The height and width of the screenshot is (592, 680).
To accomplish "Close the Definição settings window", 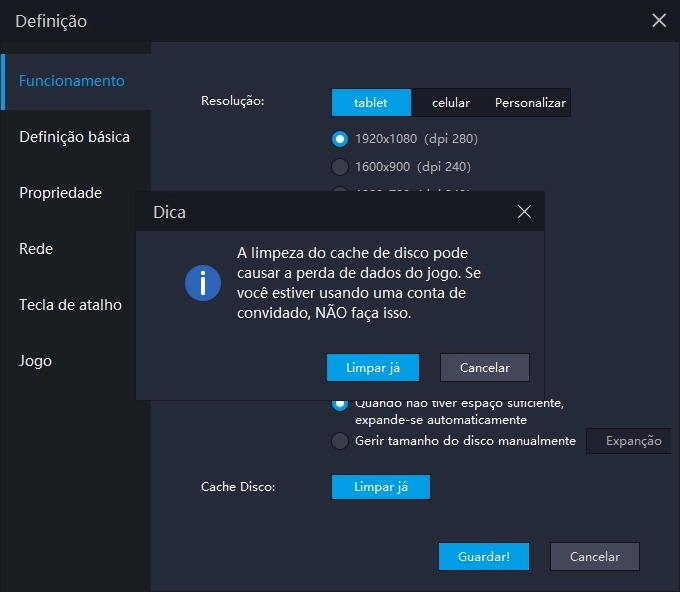I will click(x=658, y=20).
